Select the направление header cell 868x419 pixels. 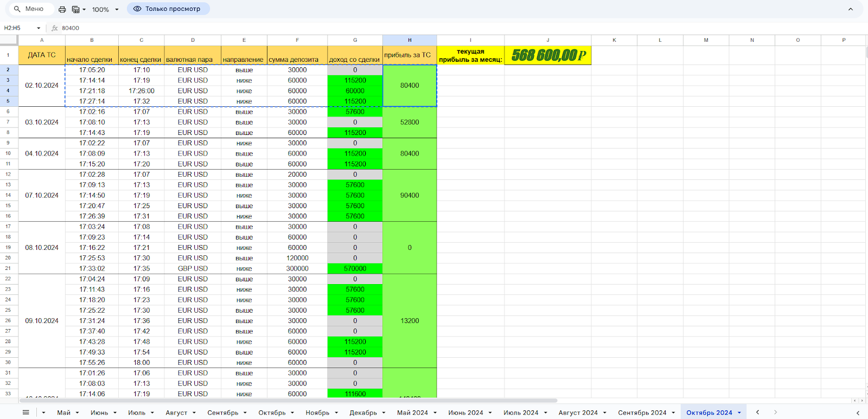244,55
